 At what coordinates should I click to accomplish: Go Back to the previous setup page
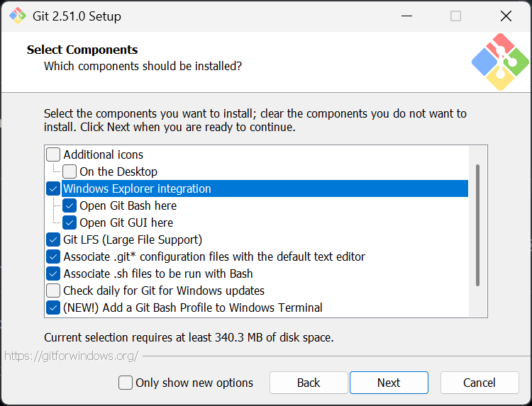(x=309, y=383)
